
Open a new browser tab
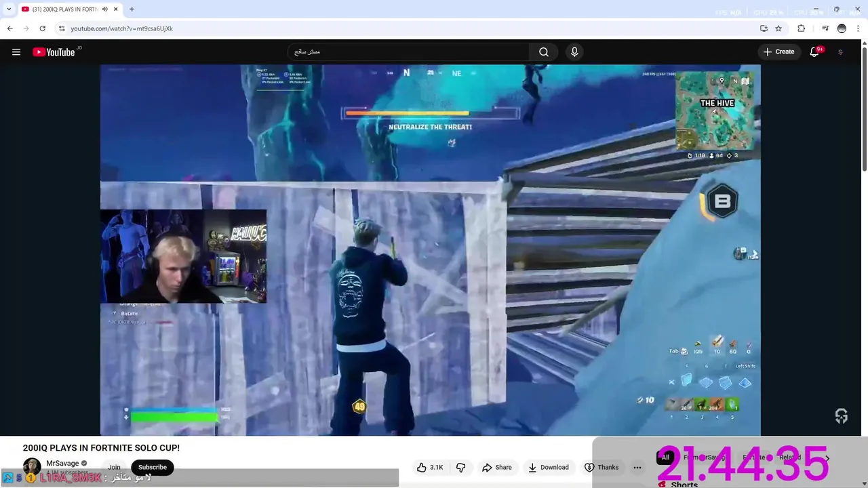coord(132,9)
